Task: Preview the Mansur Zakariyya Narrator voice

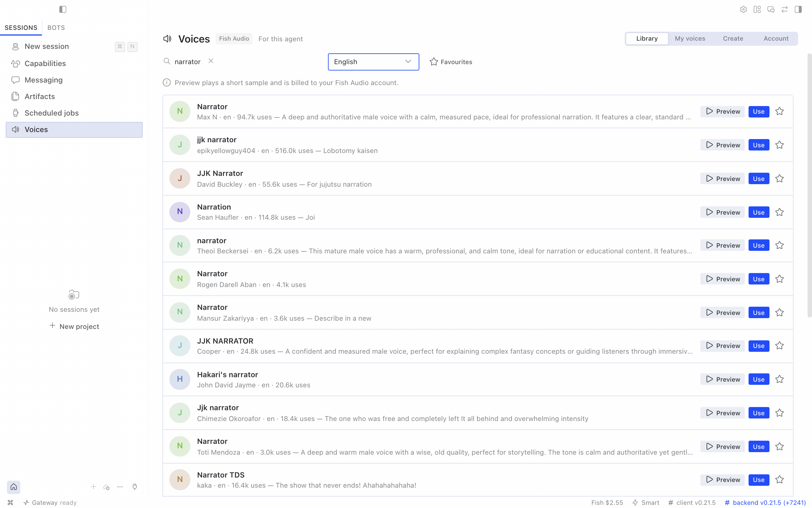Action: (723, 312)
